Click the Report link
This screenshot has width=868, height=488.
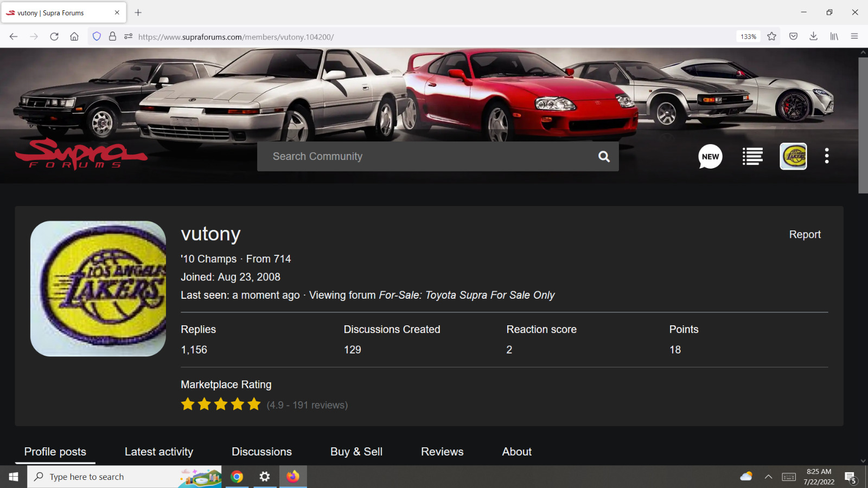805,234
